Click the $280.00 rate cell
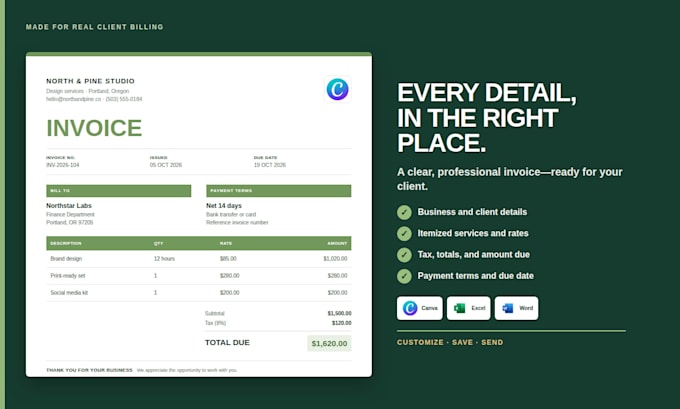The image size is (680, 409). click(x=229, y=276)
